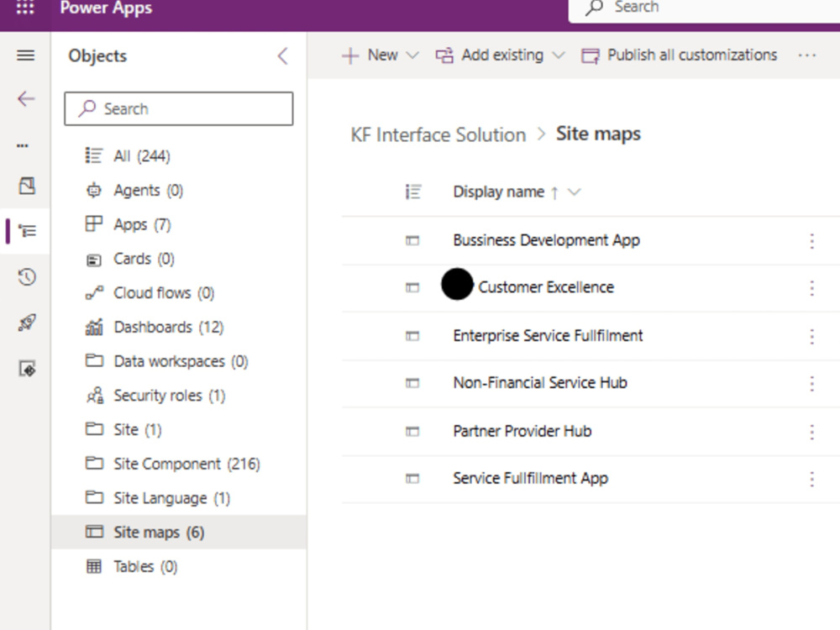The height and width of the screenshot is (630, 840).
Task: Expand the Add existing dropdown chevron
Action: [559, 55]
